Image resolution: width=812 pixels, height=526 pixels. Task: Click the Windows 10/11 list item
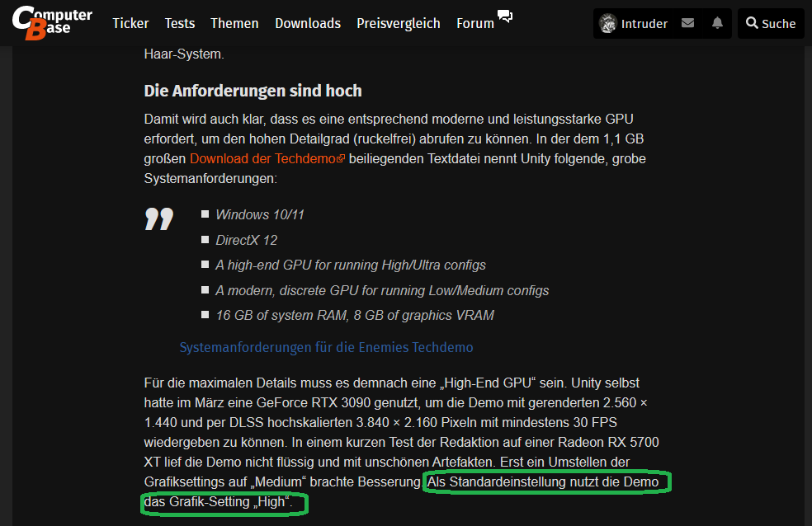[259, 214]
